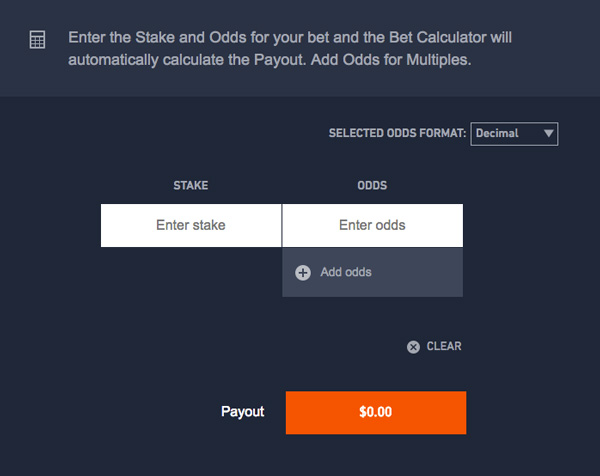
Task: Click the first line of Bet Calculator instructions
Action: [x=290, y=38]
